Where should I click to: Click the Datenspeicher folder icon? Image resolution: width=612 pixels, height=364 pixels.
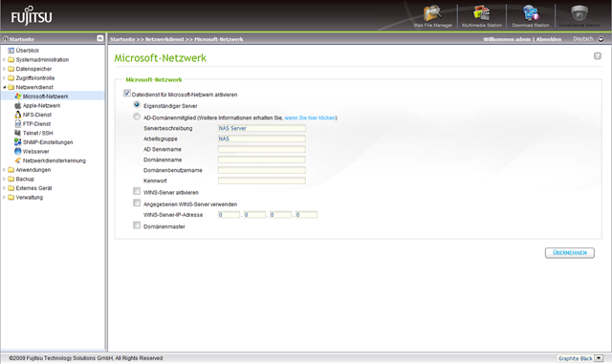(x=11, y=69)
